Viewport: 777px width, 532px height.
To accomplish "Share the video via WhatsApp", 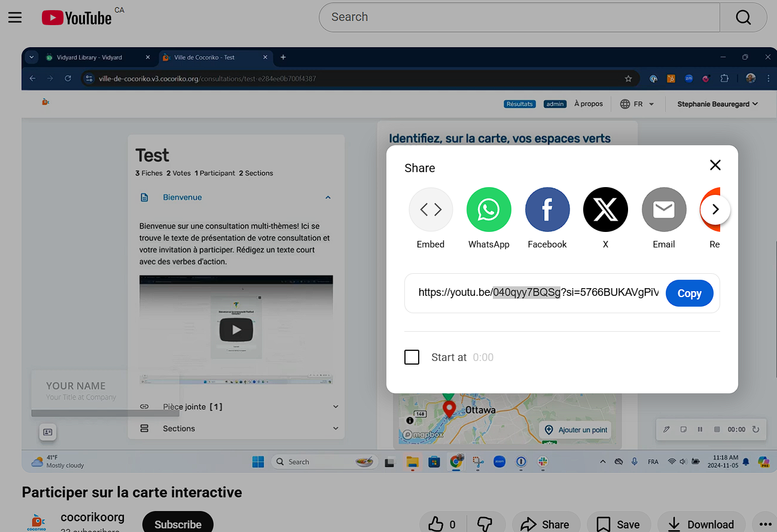I will (489, 210).
